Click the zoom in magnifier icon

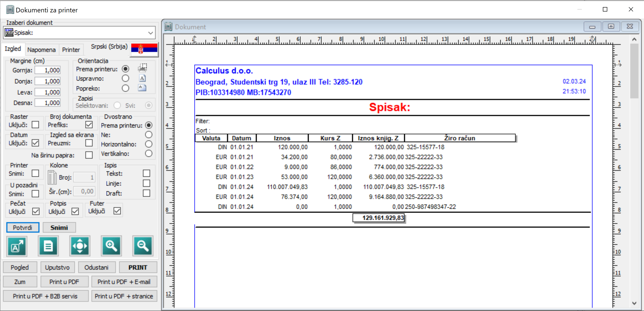pyautogui.click(x=111, y=246)
